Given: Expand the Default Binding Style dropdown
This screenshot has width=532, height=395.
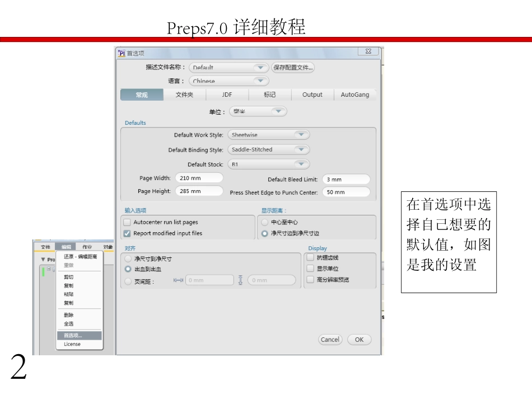Looking at the screenshot, I should pyautogui.click(x=268, y=149).
